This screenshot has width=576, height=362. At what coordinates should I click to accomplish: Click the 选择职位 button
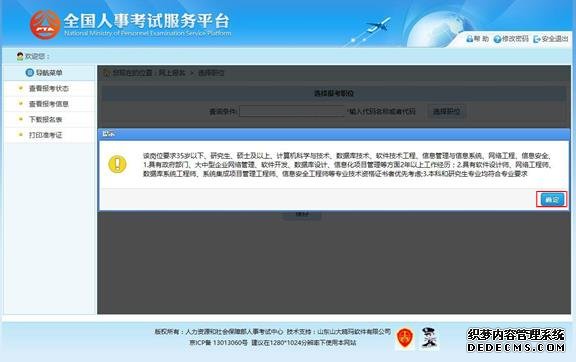446,111
